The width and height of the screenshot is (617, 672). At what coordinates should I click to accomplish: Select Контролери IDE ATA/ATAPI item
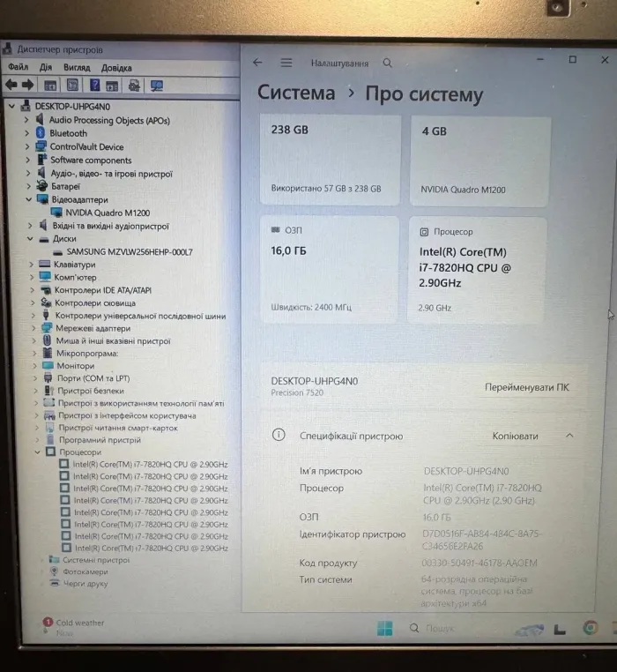[103, 290]
